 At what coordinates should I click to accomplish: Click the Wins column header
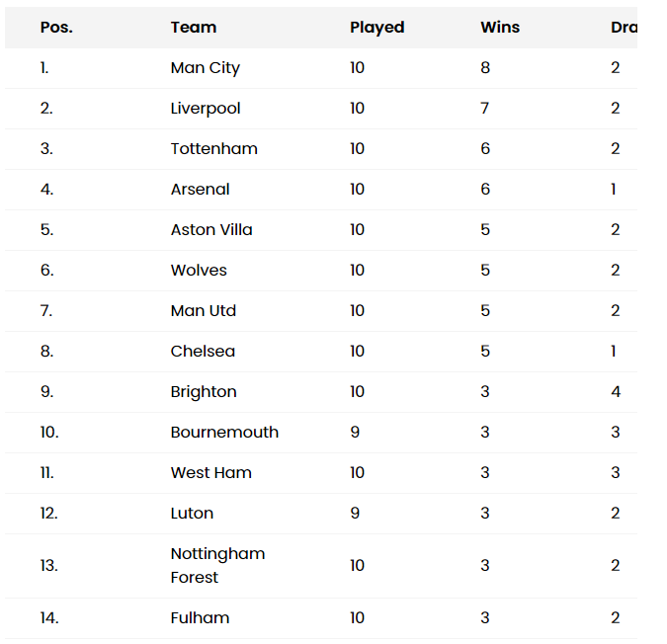pyautogui.click(x=500, y=28)
